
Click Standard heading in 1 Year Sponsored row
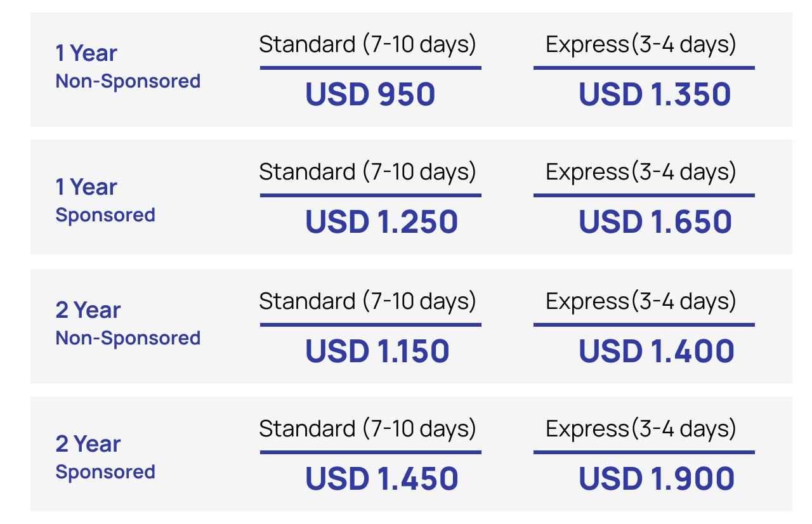pyautogui.click(x=367, y=173)
